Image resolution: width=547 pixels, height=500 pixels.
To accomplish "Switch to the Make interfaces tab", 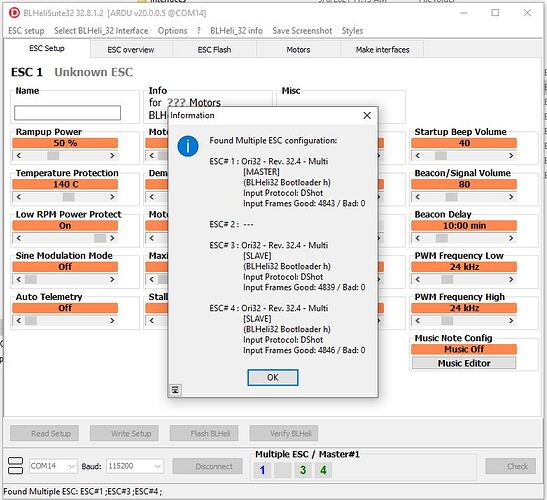I will pyautogui.click(x=382, y=50).
